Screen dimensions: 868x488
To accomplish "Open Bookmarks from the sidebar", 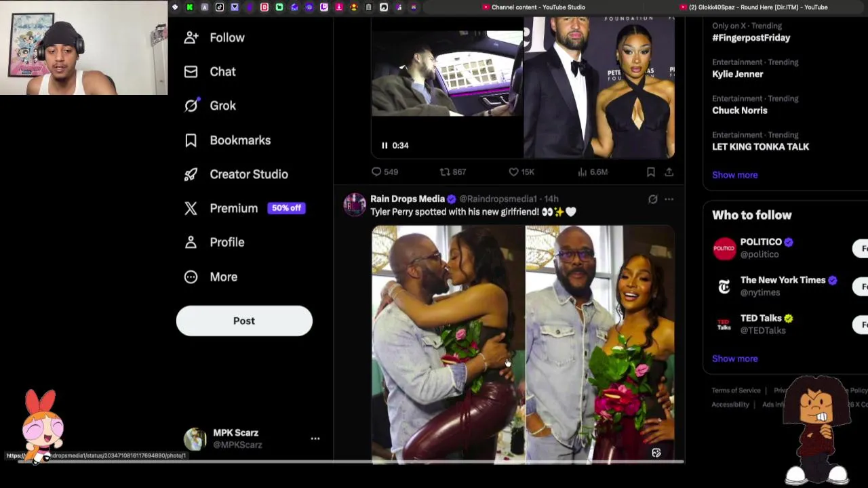I will click(x=227, y=140).
